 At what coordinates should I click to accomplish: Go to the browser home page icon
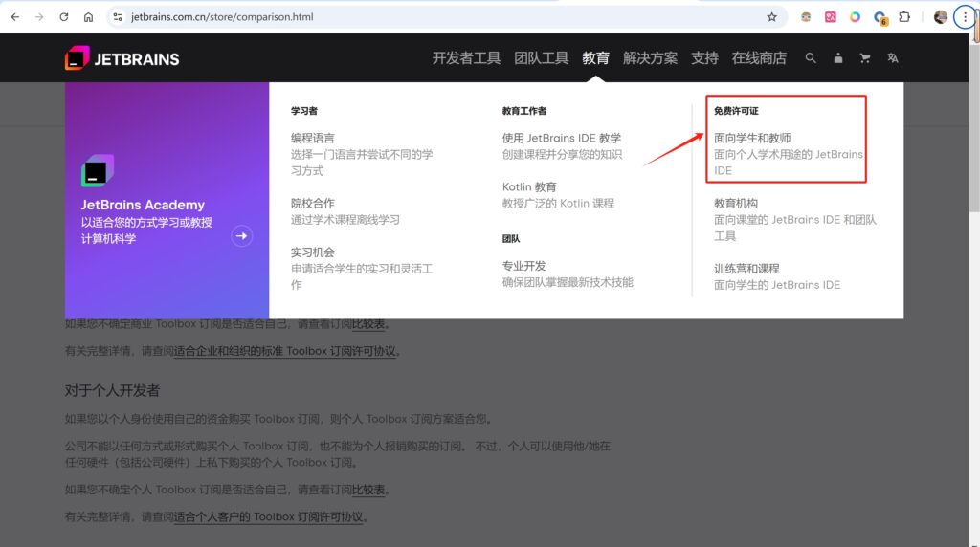pyautogui.click(x=88, y=17)
